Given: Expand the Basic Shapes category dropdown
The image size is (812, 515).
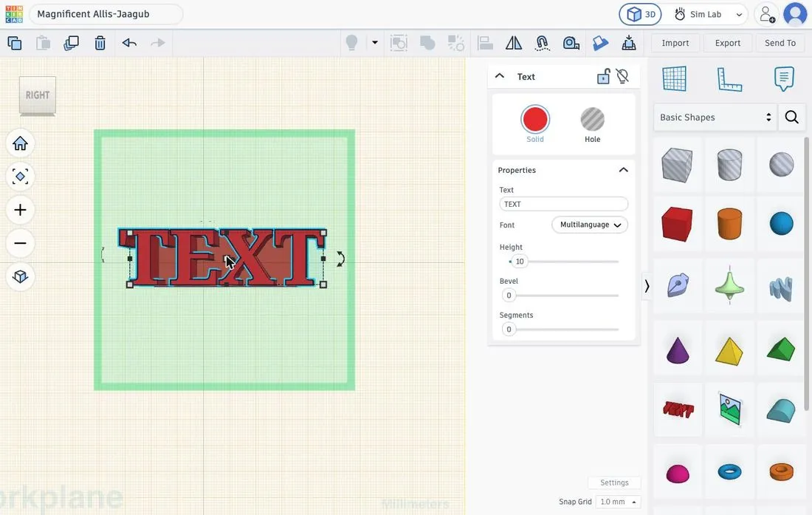Looking at the screenshot, I should 715,117.
